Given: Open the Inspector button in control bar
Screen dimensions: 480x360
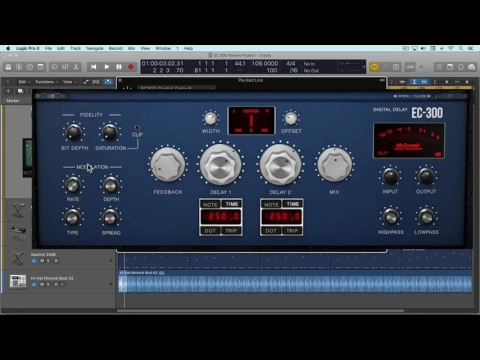Looking at the screenshot, I should pyautogui.click(x=19, y=67).
